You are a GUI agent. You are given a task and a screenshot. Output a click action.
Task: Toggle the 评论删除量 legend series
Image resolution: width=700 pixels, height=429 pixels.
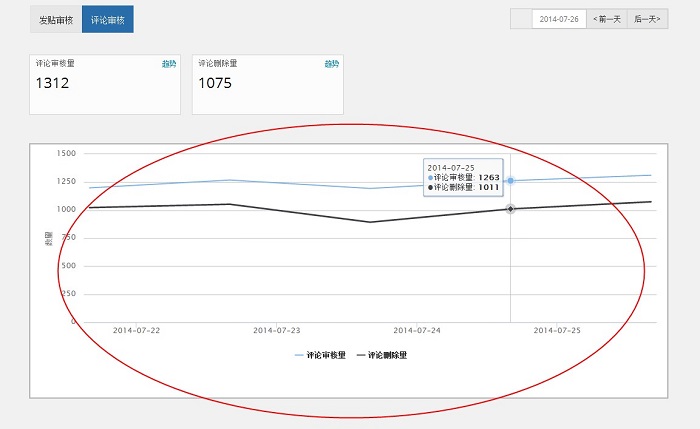(382, 355)
